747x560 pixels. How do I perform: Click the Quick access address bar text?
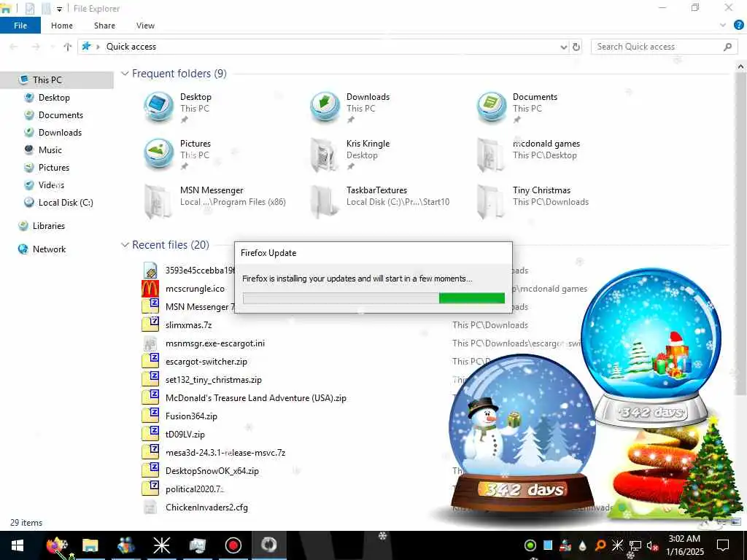(131, 47)
